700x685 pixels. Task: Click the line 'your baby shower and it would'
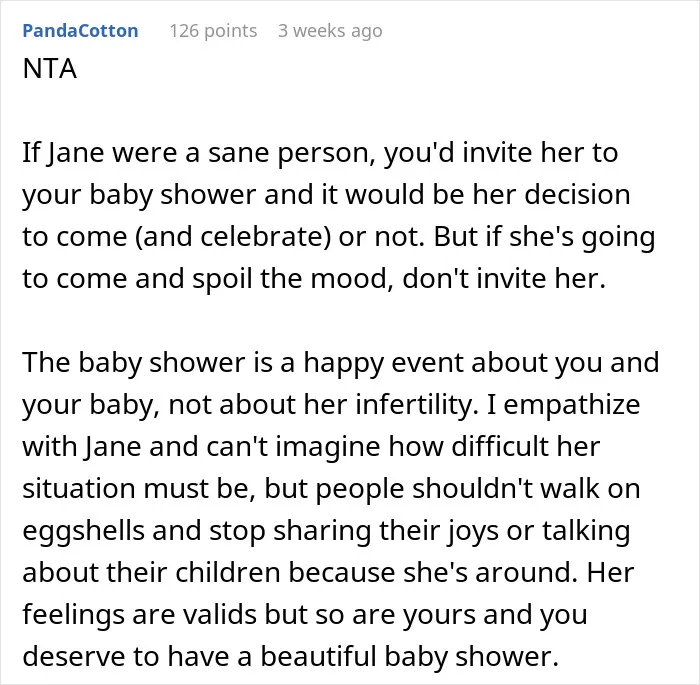[x=326, y=195]
